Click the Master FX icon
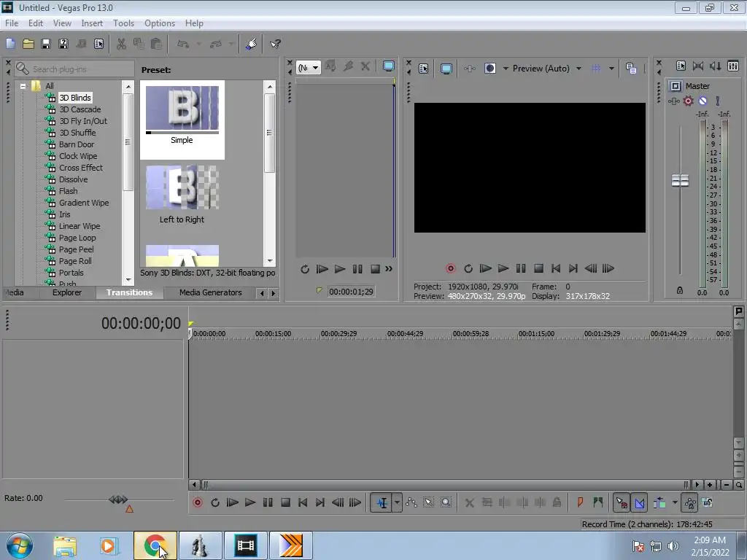747x560 pixels. click(673, 101)
